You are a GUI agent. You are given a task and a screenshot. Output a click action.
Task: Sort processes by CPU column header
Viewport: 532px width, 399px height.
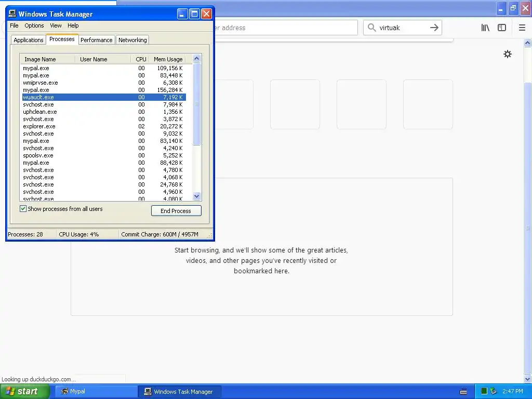[x=140, y=59]
